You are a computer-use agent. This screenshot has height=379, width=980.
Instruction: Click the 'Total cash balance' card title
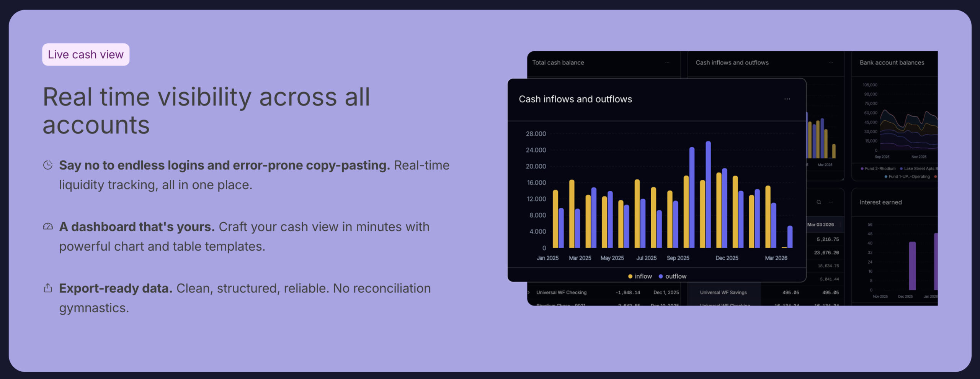558,62
